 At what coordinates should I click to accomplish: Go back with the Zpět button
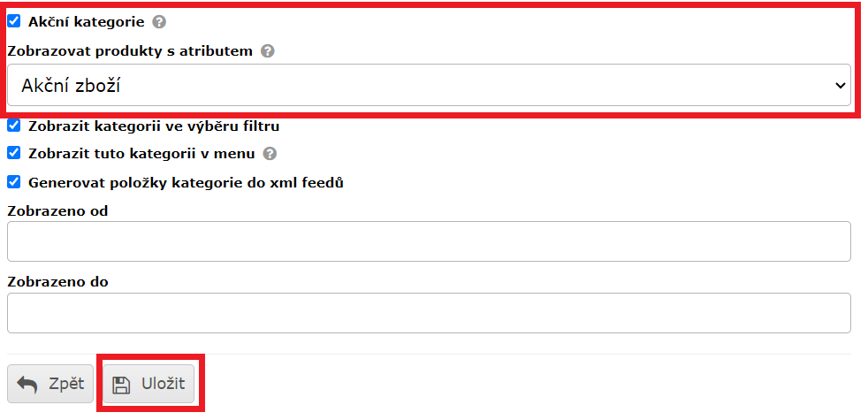point(50,384)
